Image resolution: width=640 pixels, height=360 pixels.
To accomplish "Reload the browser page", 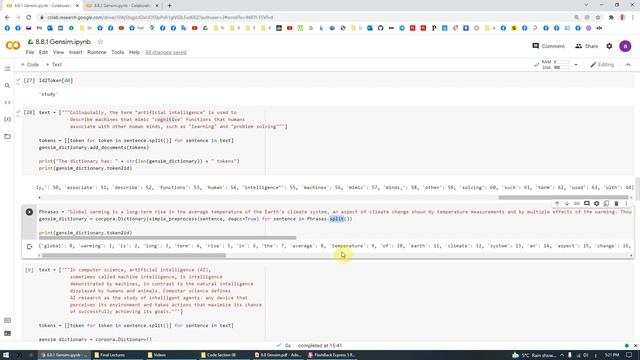I will click(29, 18).
